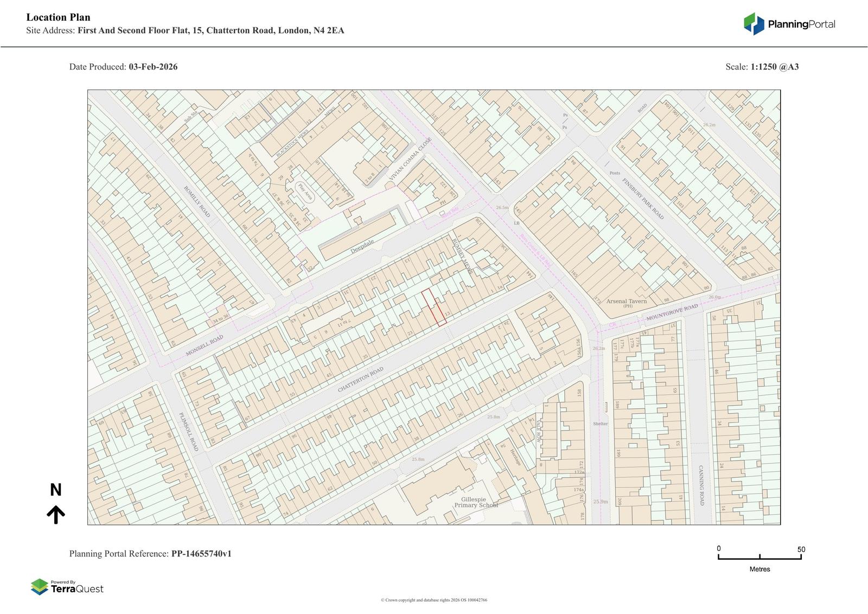Click the Crown copyright notice text
The height and width of the screenshot is (614, 868).
point(433,600)
